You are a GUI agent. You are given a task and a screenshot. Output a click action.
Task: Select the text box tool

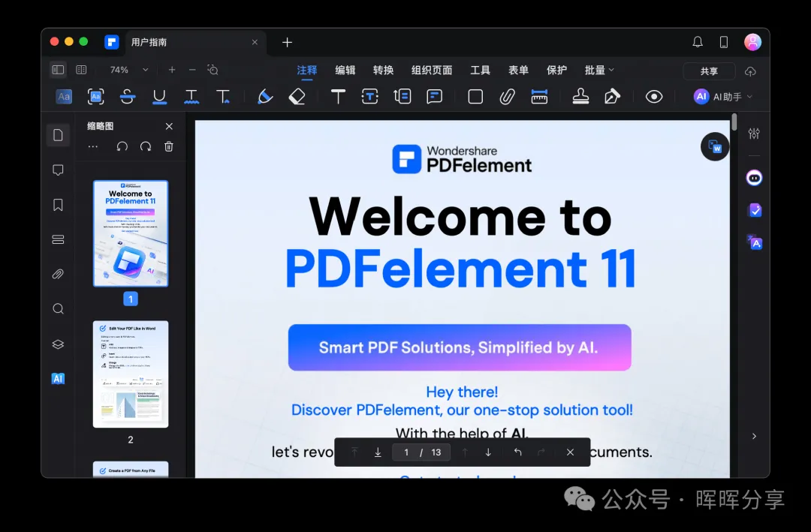[369, 97]
